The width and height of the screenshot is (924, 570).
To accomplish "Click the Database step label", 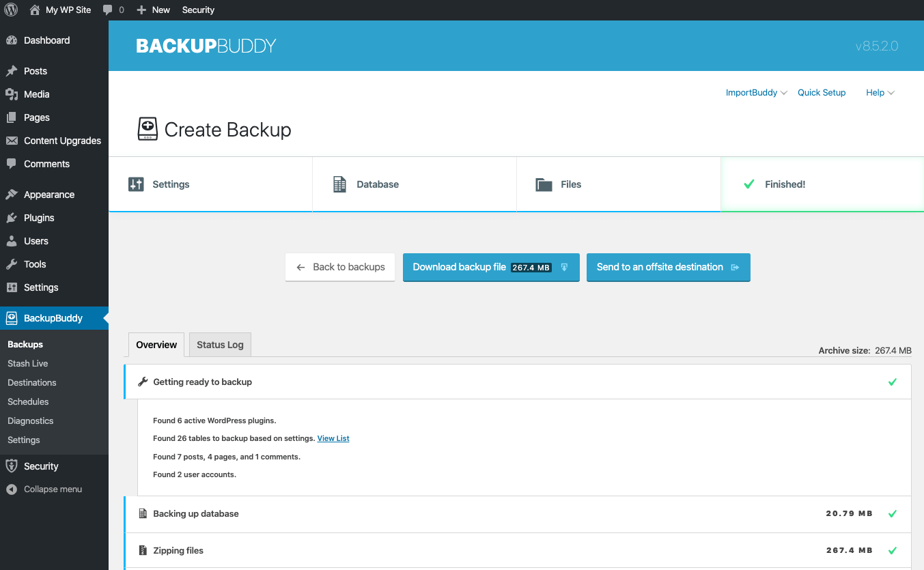I will [x=378, y=184].
